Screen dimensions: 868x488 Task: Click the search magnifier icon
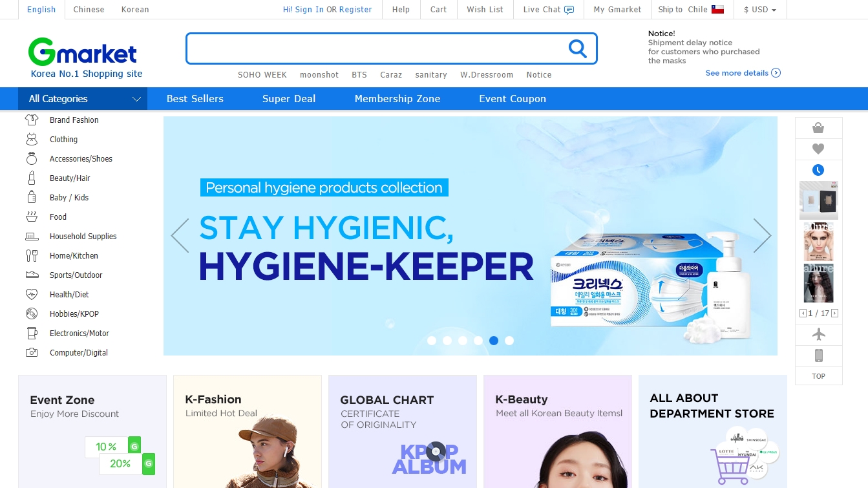(577, 48)
